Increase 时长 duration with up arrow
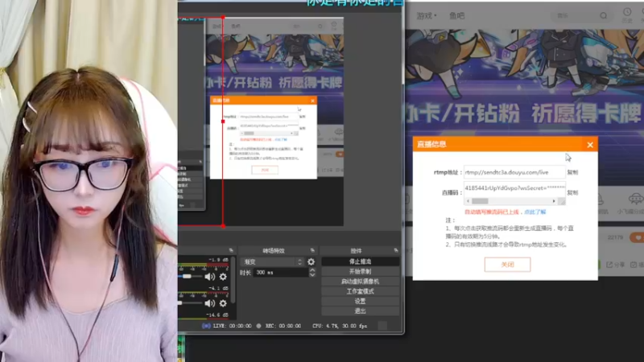Viewport: 644px width, 362px height. 312,270
